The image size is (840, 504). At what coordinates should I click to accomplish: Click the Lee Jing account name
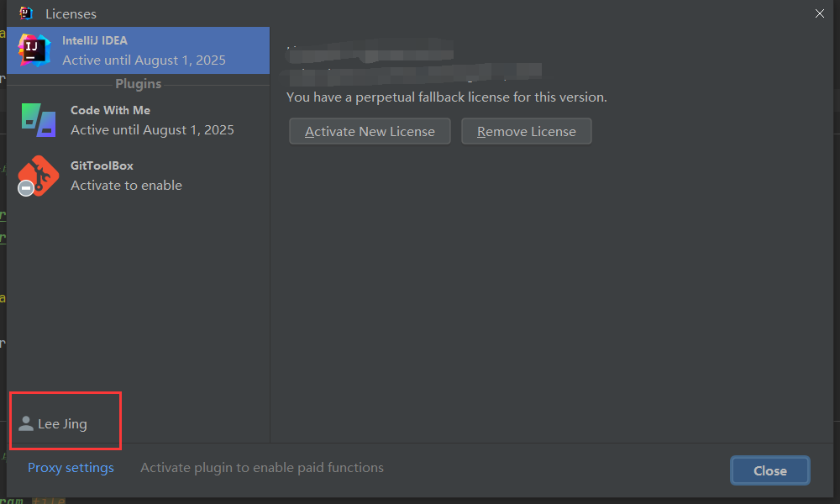(62, 423)
